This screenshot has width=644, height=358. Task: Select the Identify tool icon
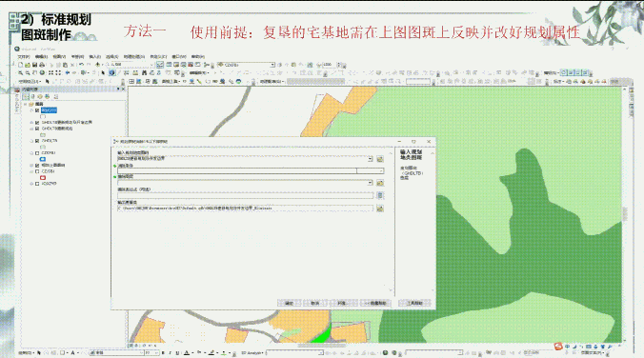[x=112, y=72]
